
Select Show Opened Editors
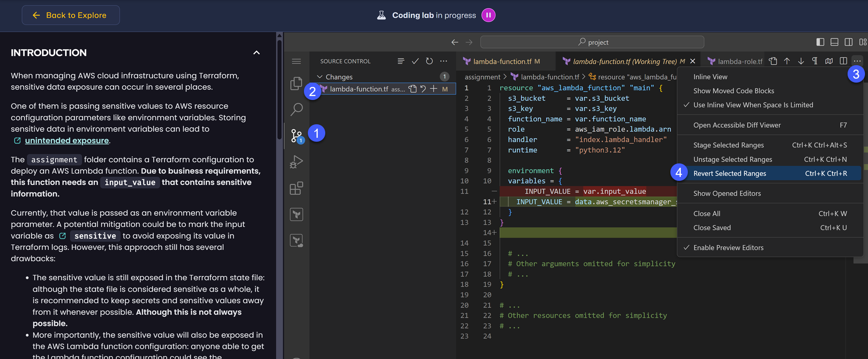point(770,193)
